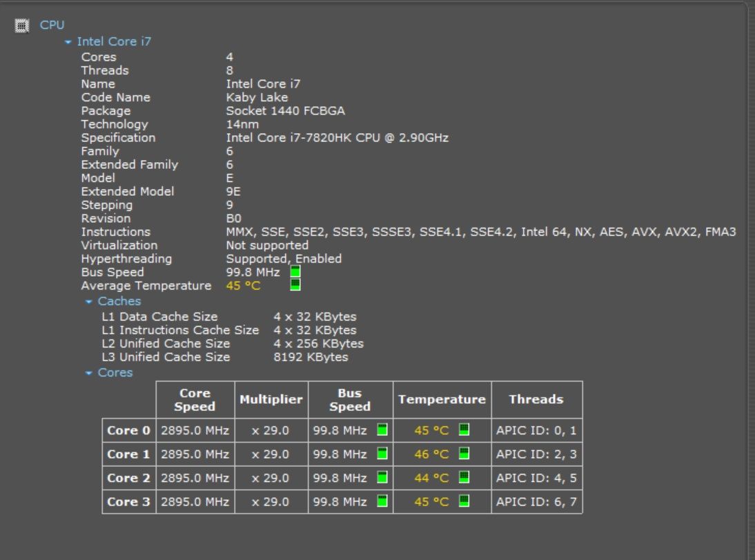This screenshot has width=755, height=560.
Task: Click the 'Threads' label near the top
Action: (x=105, y=71)
